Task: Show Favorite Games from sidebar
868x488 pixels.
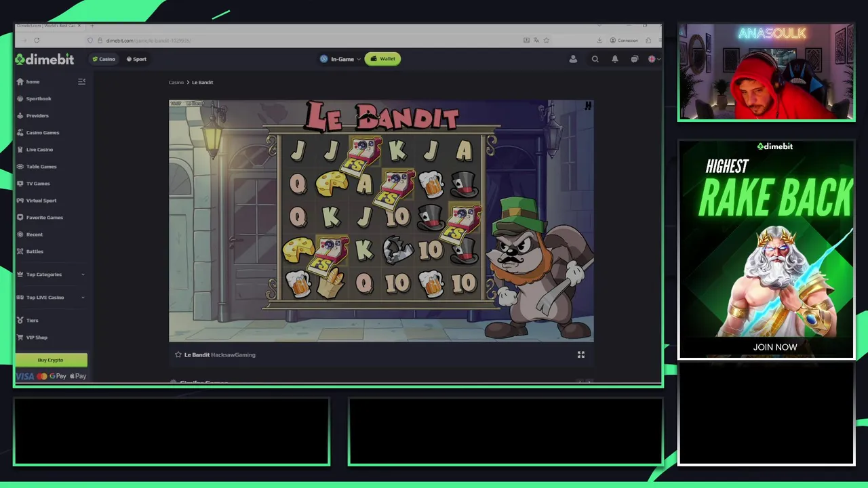Action: 41,217
